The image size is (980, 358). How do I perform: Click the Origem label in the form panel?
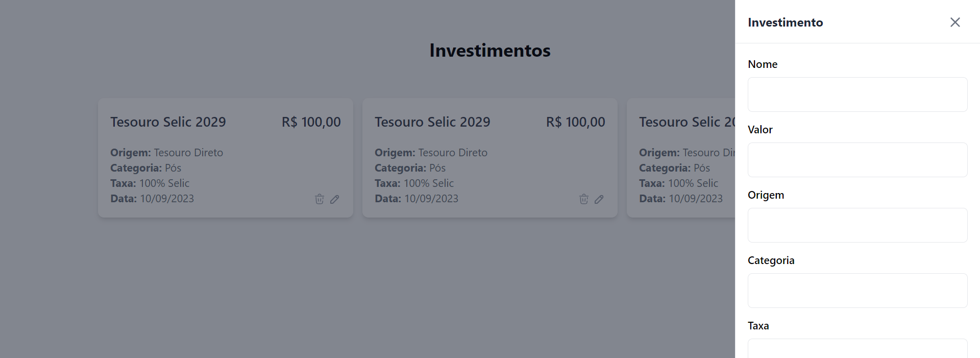pos(766,195)
